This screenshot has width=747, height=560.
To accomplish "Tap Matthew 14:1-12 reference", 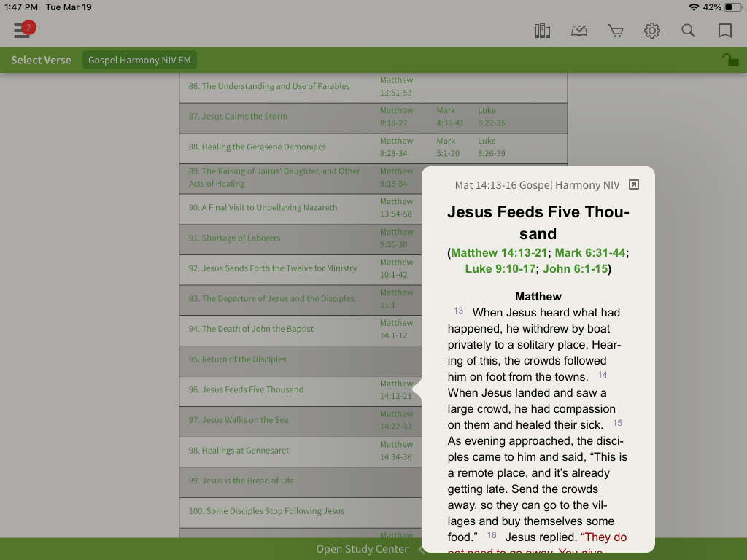I will (396, 329).
